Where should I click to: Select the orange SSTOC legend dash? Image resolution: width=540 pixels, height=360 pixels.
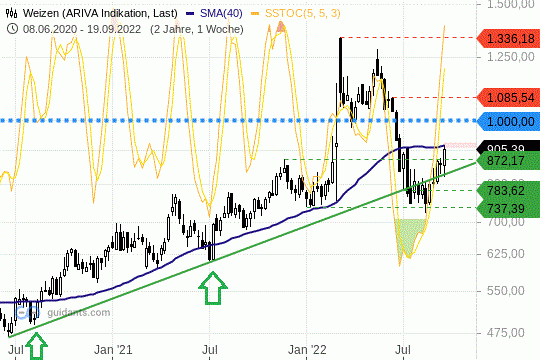[x=255, y=13]
